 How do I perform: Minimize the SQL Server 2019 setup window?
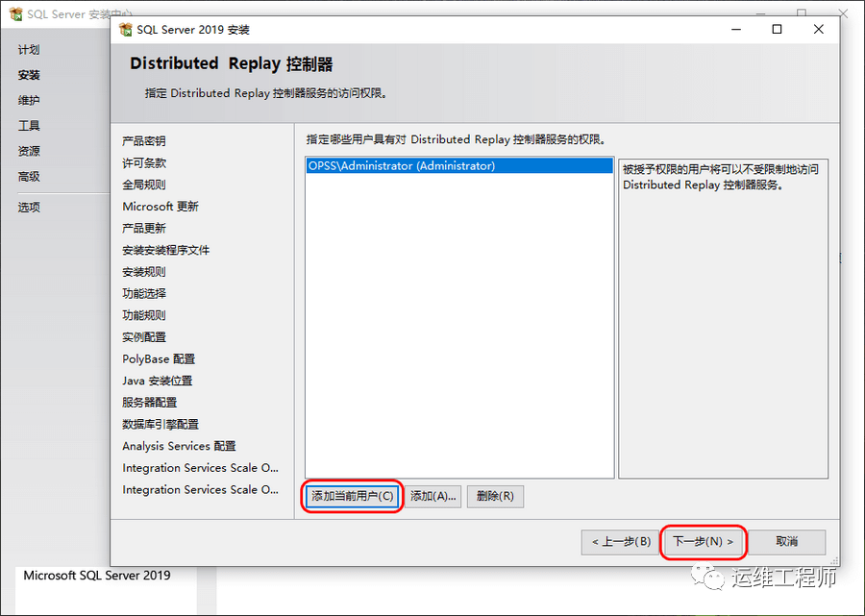pyautogui.click(x=736, y=29)
